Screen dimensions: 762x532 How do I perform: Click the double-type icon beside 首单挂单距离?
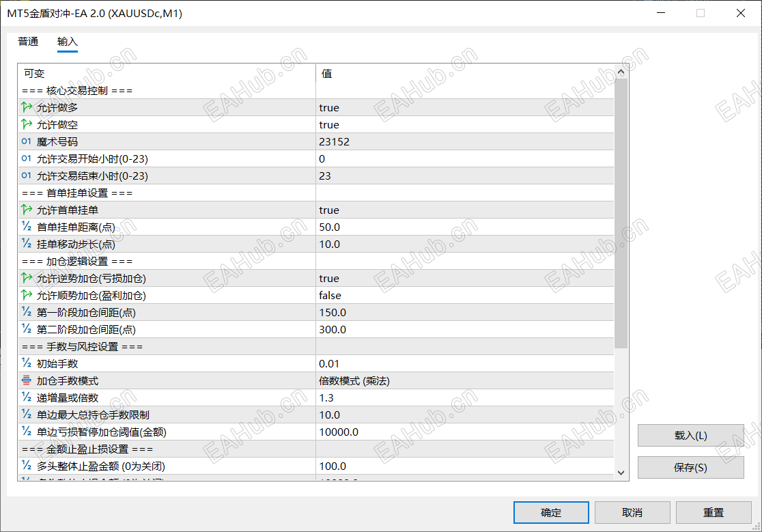pos(27,227)
